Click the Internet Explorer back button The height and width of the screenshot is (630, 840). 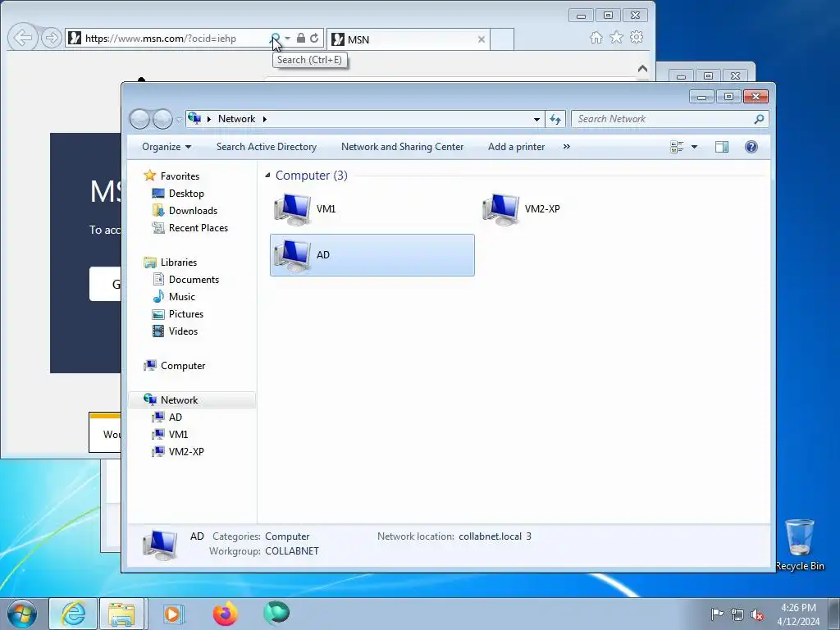coord(22,38)
